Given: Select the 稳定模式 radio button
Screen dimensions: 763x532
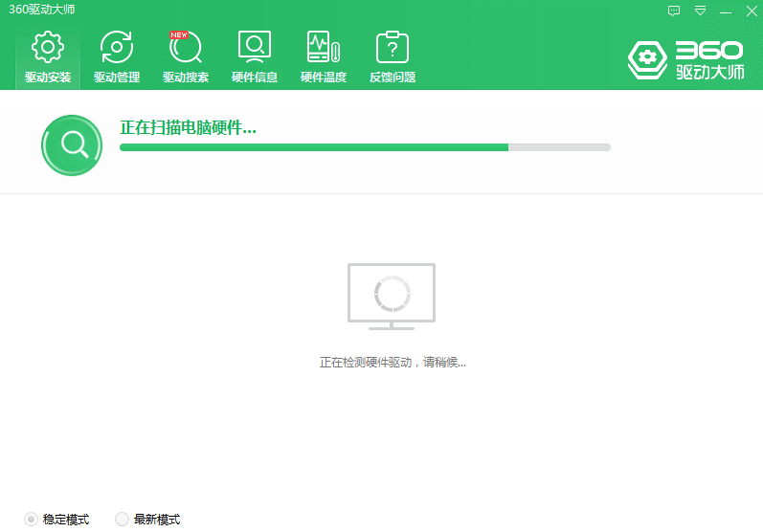Looking at the screenshot, I should coord(32,519).
